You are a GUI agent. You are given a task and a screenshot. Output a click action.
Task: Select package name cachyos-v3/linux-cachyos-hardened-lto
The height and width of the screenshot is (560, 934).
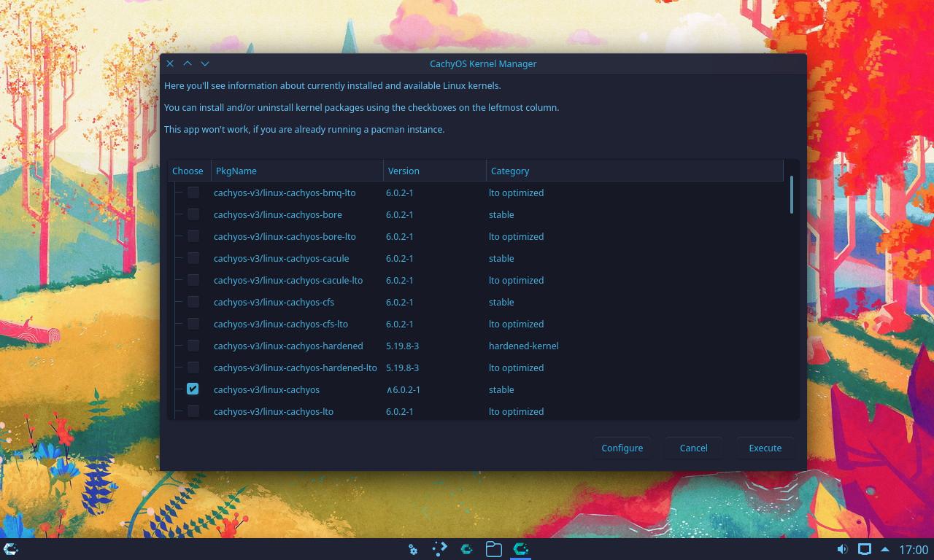click(296, 367)
